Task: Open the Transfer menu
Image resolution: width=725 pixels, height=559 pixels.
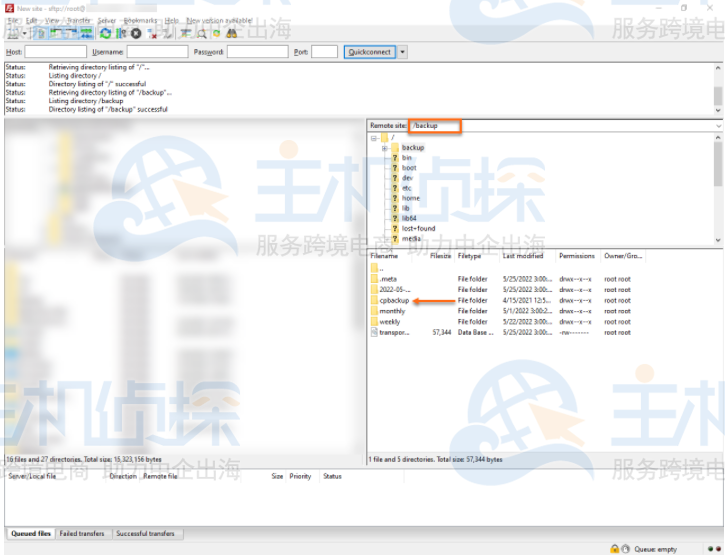Action: tap(79, 20)
